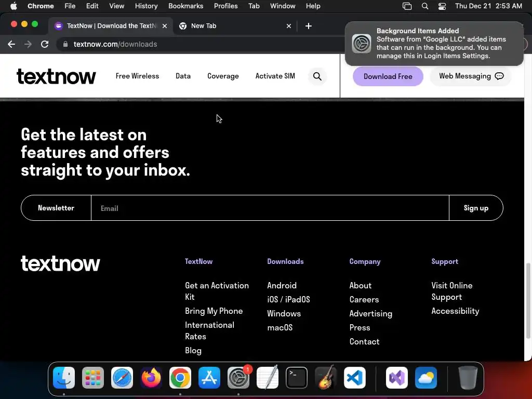Launch Safari from the Dock
This screenshot has height=399, width=532.
pos(122,378)
